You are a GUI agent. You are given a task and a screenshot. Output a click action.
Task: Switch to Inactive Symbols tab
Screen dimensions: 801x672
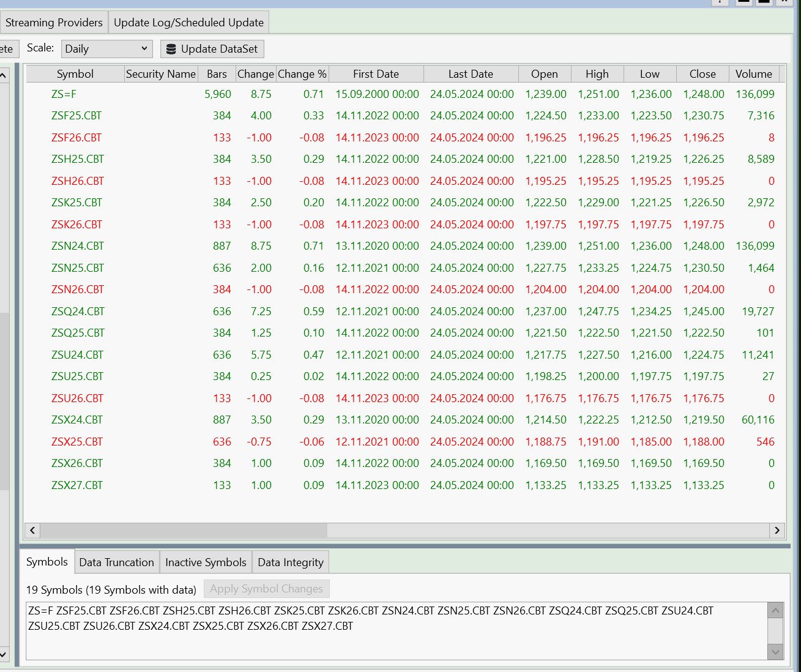tap(206, 562)
